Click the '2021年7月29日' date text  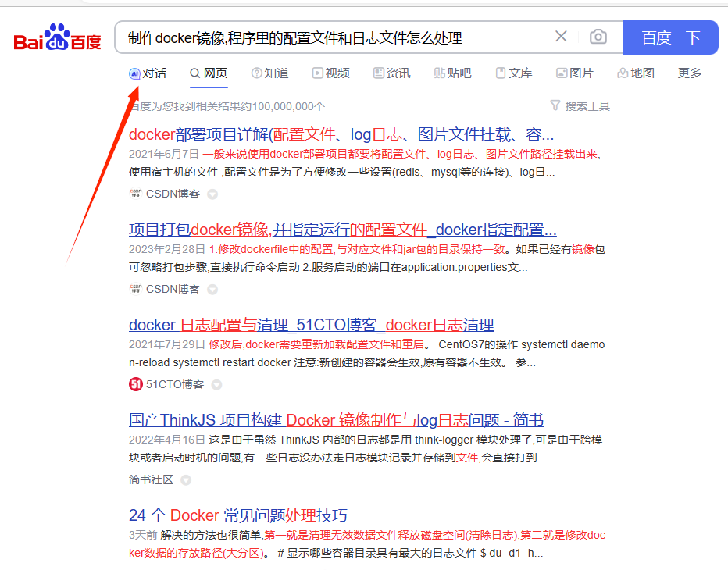pyautogui.click(x=167, y=344)
